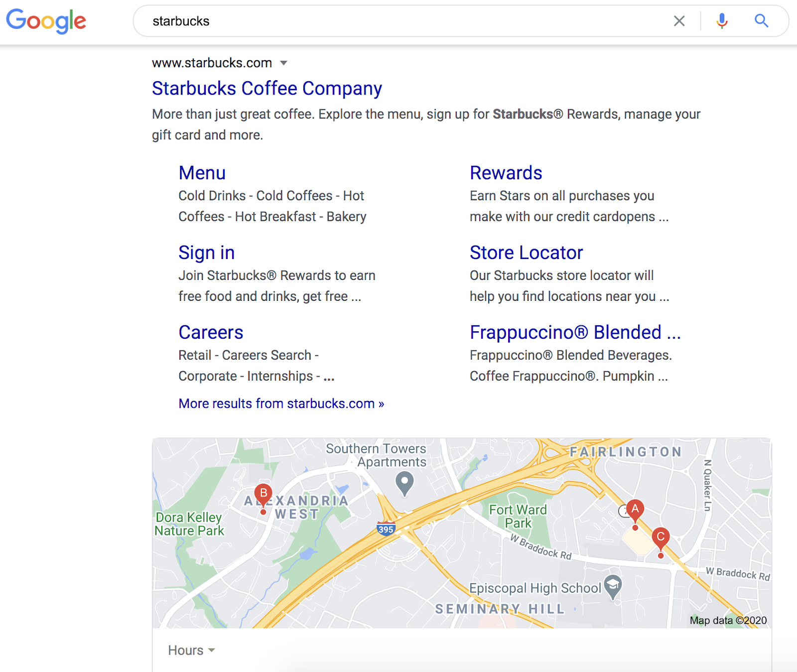Open the Sign in sitelink

pyautogui.click(x=206, y=253)
